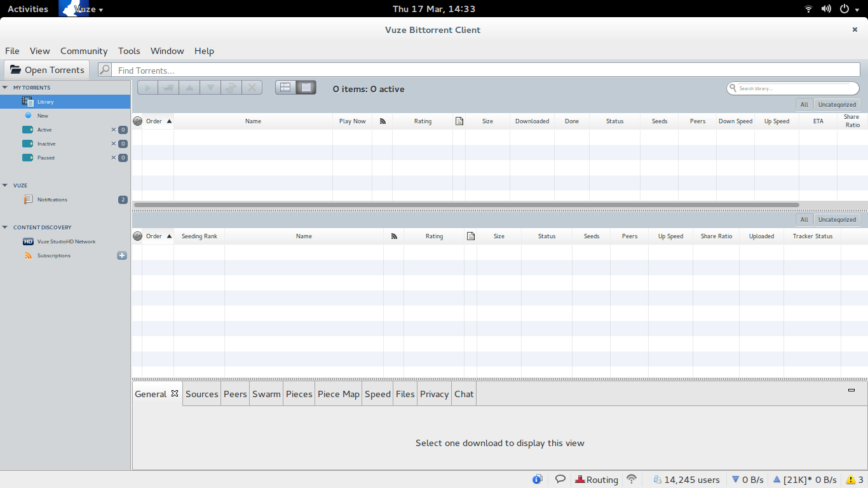Add a subscription via the plus icon

121,255
